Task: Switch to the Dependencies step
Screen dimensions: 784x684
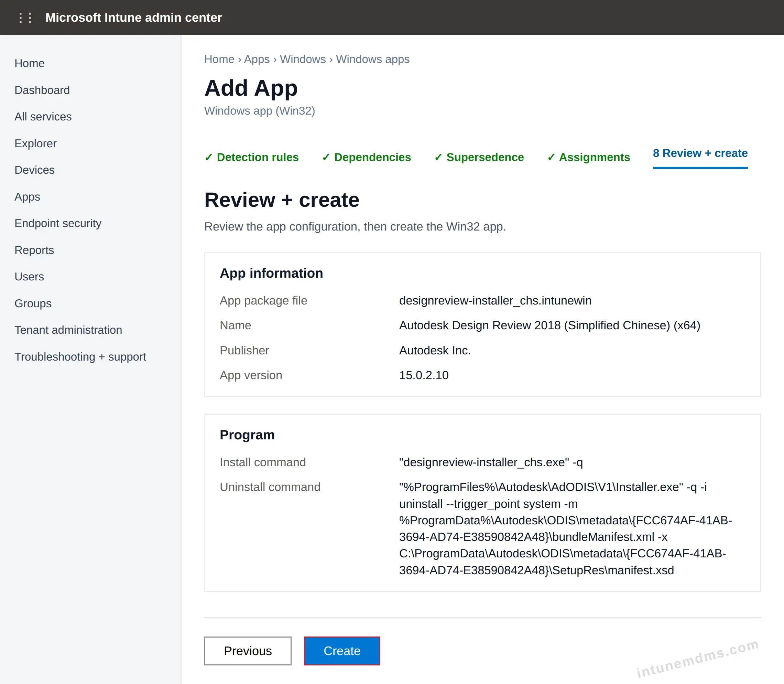Action: click(366, 157)
